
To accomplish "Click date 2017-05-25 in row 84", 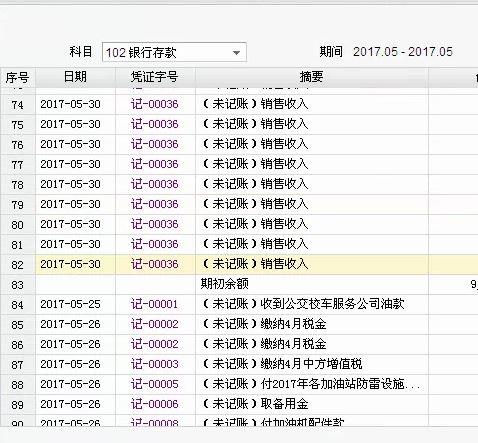I will [x=70, y=304].
